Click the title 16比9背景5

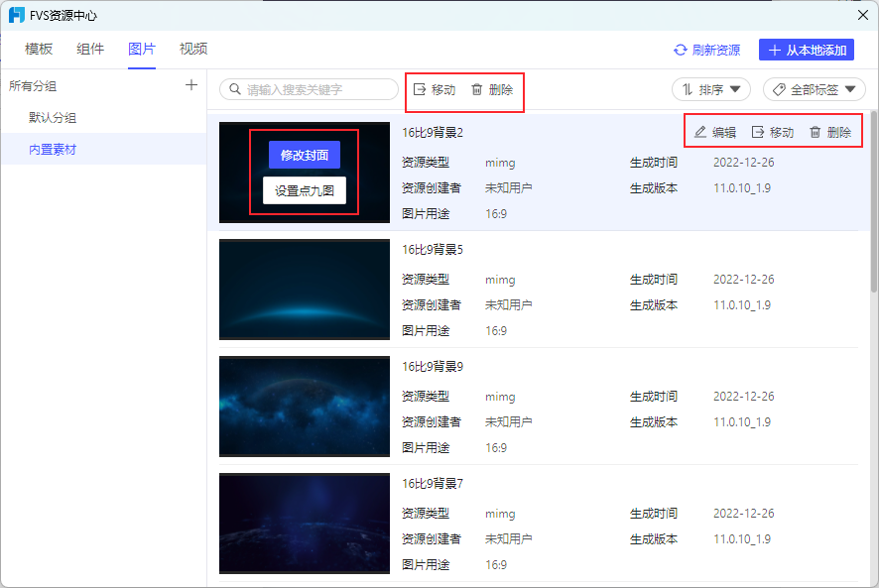click(433, 250)
